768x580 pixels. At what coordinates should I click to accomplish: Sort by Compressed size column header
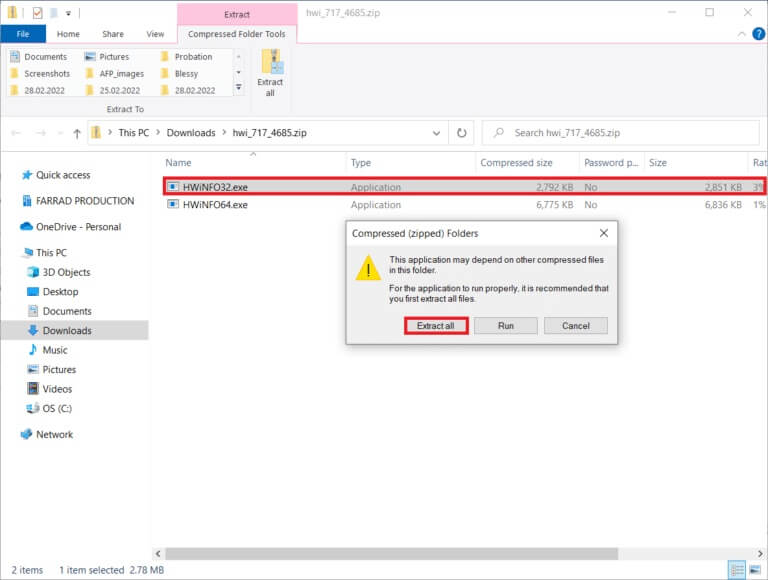(516, 163)
